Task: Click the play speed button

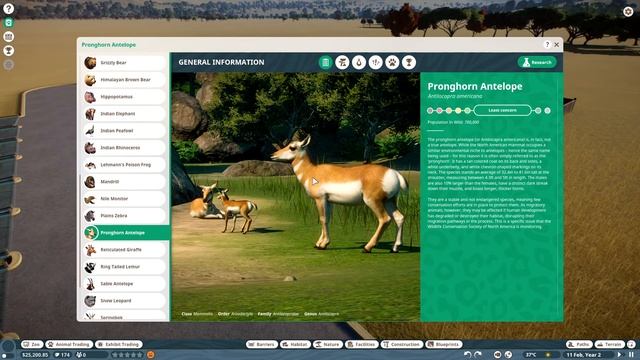Action: [619, 355]
